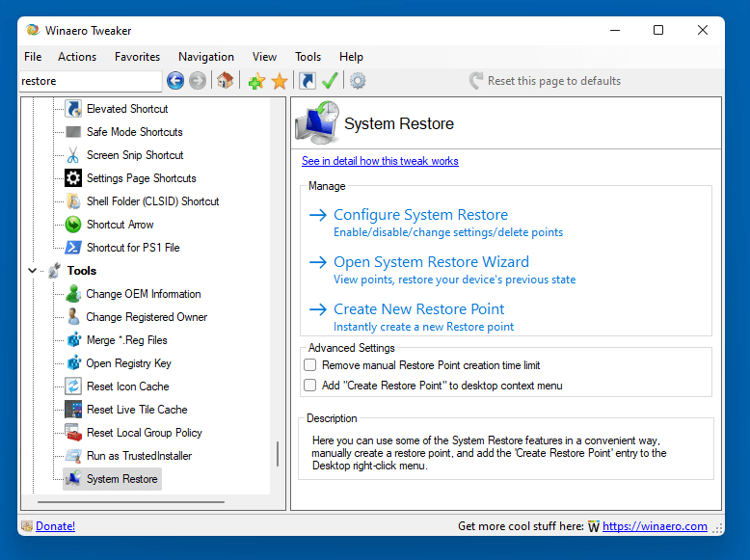This screenshot has width=750, height=560.
Task: Click the green checkmark toolbar icon
Action: pyautogui.click(x=330, y=81)
